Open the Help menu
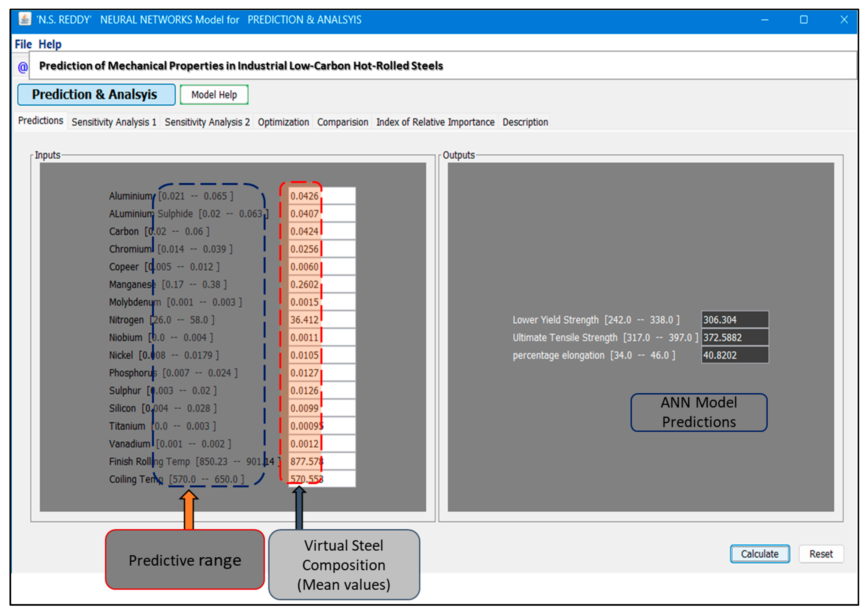 coord(50,44)
